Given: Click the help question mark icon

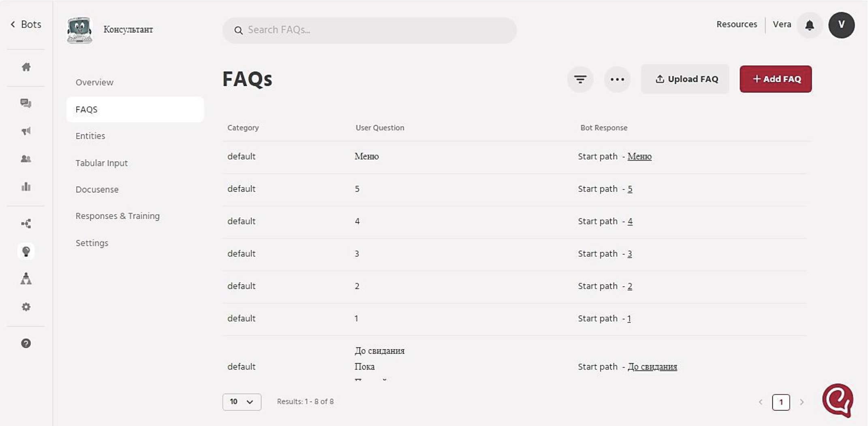Looking at the screenshot, I should tap(26, 343).
